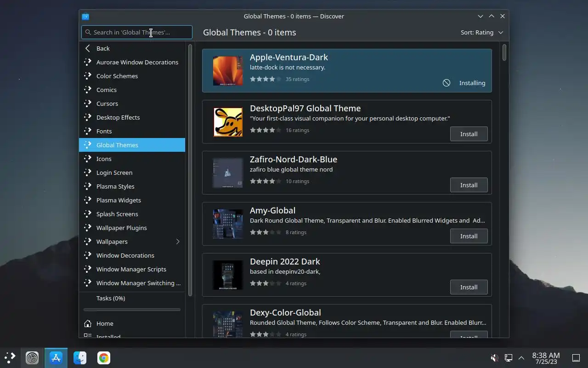
Task: Open Window Manager Switching category
Action: [132, 283]
